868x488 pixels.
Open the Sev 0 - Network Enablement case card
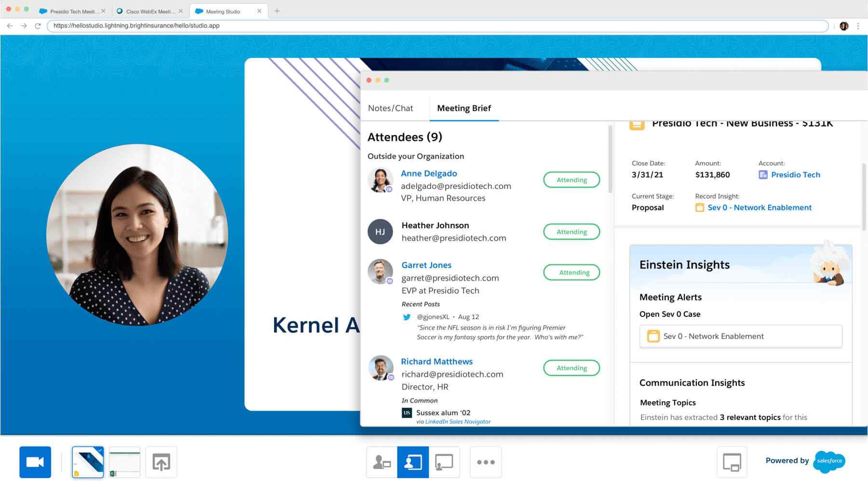click(x=741, y=336)
